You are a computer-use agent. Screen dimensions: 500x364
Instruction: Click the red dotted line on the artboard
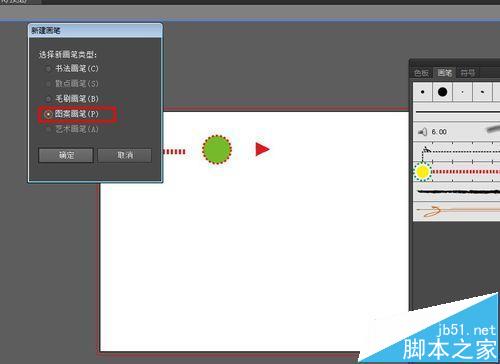(174, 152)
